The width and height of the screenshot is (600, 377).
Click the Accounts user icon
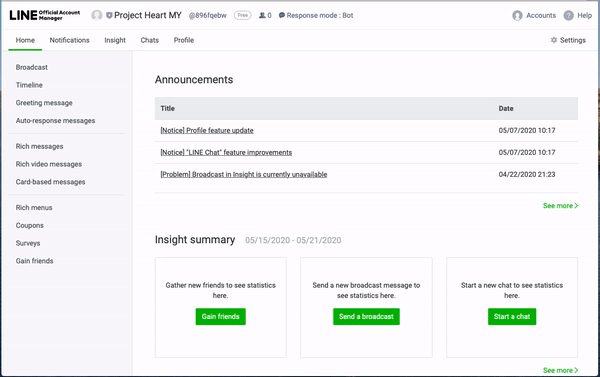click(x=517, y=15)
